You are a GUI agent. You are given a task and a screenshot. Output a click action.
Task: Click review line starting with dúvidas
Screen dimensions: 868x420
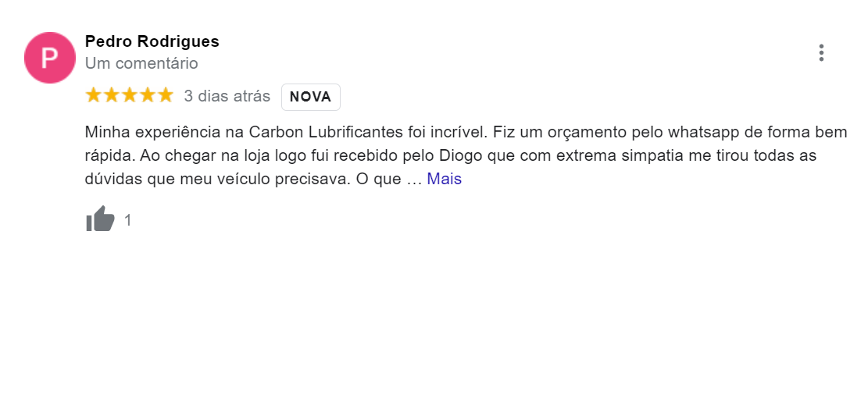point(273,179)
